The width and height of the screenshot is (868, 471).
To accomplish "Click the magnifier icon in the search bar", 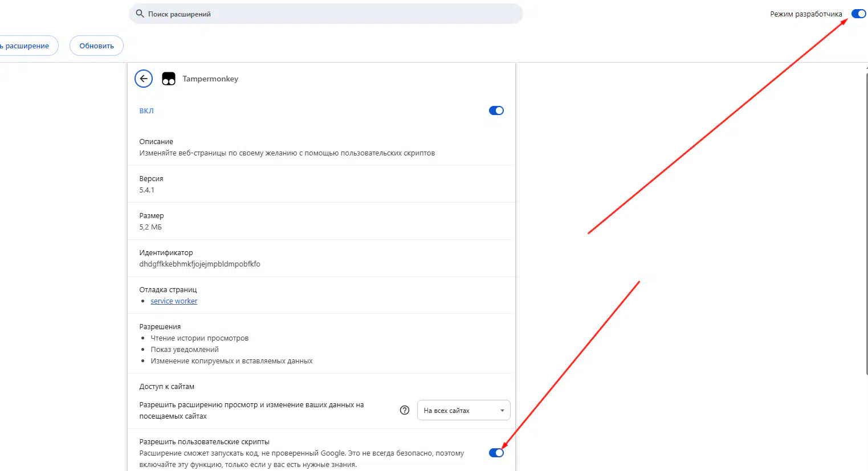I will [x=140, y=14].
